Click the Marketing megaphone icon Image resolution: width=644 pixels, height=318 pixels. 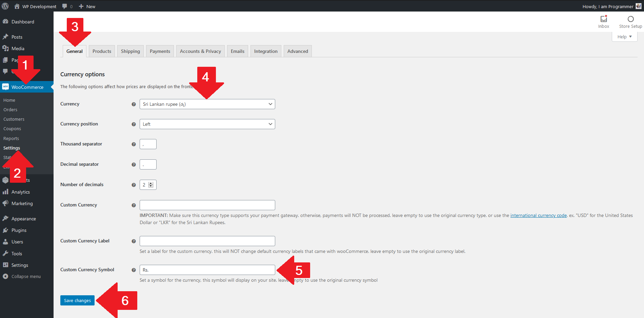coord(5,203)
